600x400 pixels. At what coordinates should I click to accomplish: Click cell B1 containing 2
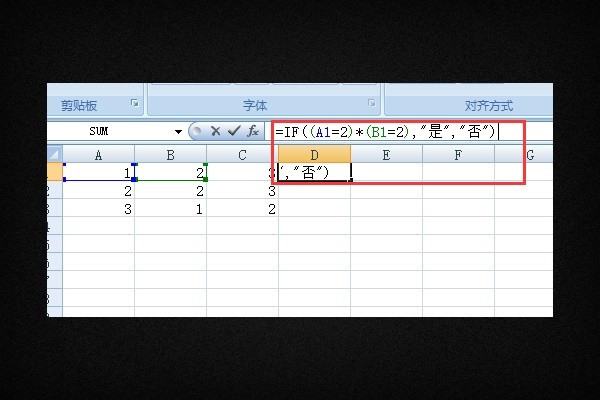pyautogui.click(x=170, y=172)
